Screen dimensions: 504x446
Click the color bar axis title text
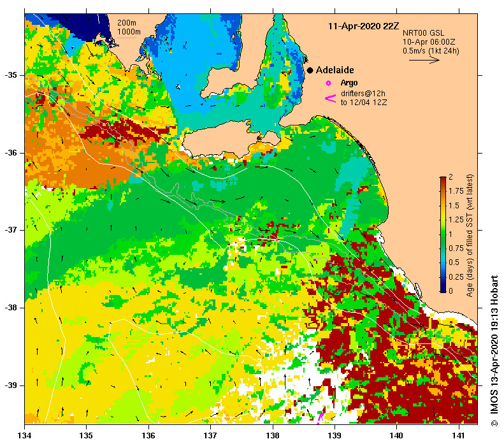470,235
